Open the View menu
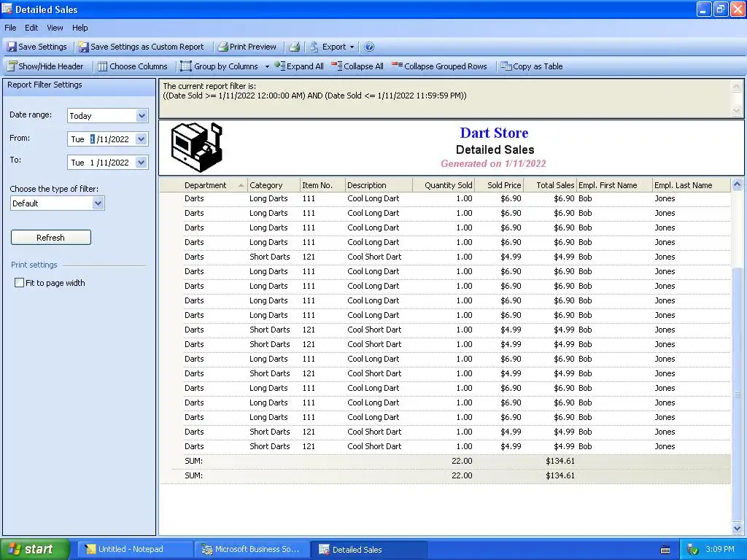This screenshot has width=747, height=560. click(55, 28)
